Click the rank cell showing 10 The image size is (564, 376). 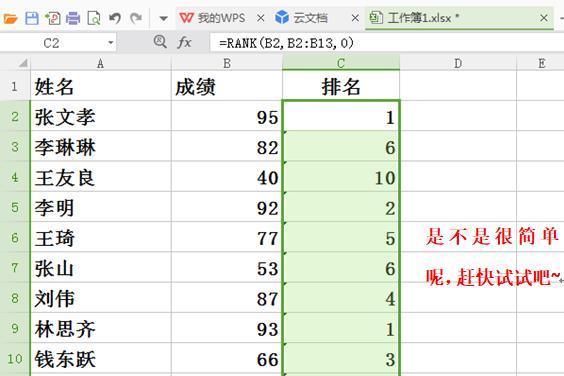(x=341, y=177)
